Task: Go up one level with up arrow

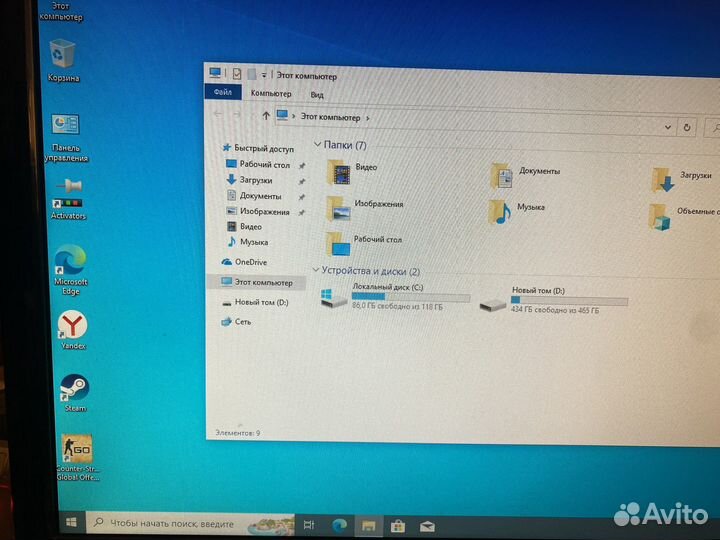Action: 264,117
